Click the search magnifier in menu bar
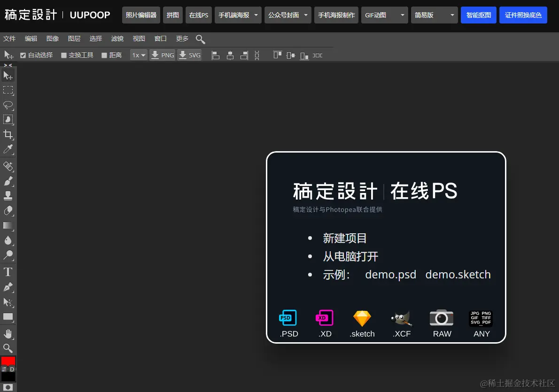Viewport: 559px width, 392px height. [201, 39]
